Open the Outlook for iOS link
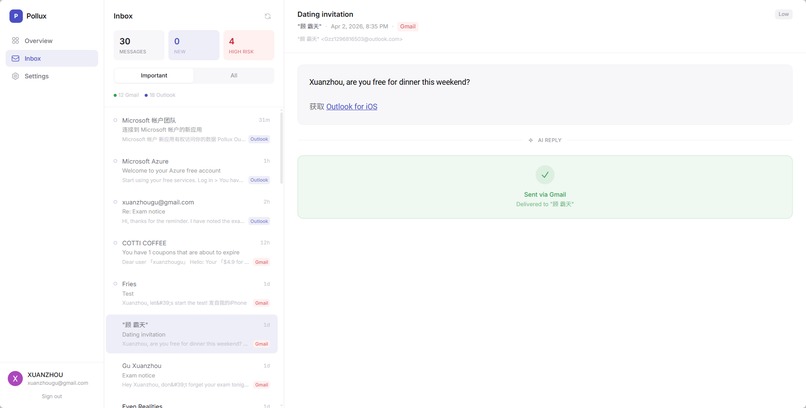This screenshot has height=408, width=806. click(x=352, y=107)
